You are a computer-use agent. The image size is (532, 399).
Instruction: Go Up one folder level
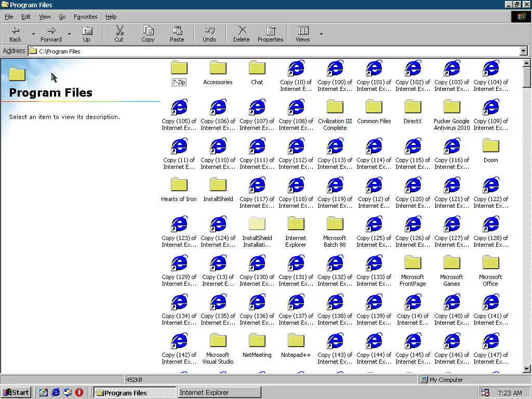click(87, 34)
